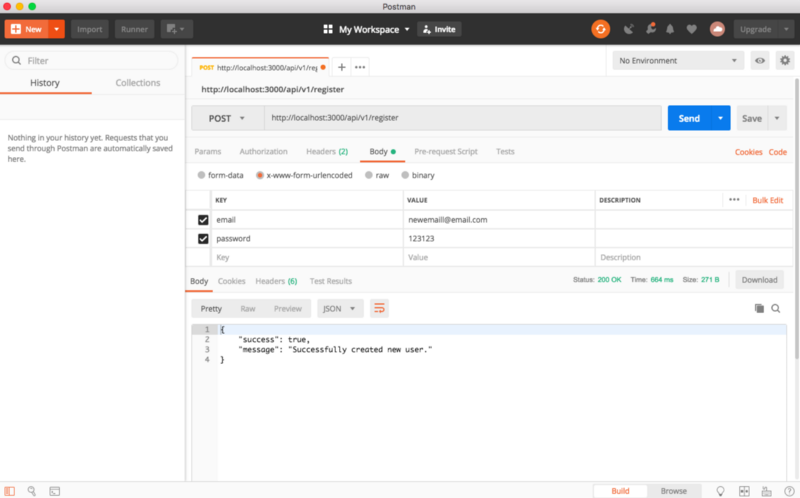Open the POST method dropdown
The height and width of the screenshot is (498, 800).
click(x=228, y=118)
